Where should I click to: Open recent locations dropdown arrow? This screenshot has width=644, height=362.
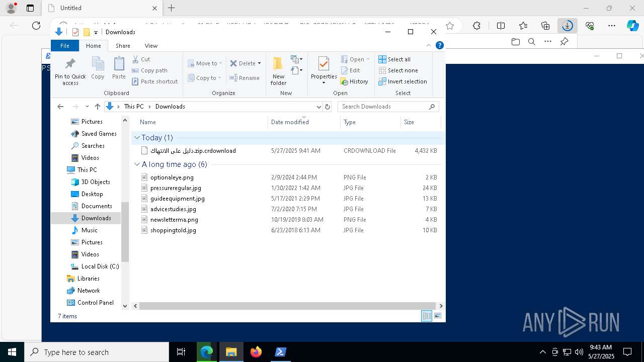click(87, 107)
